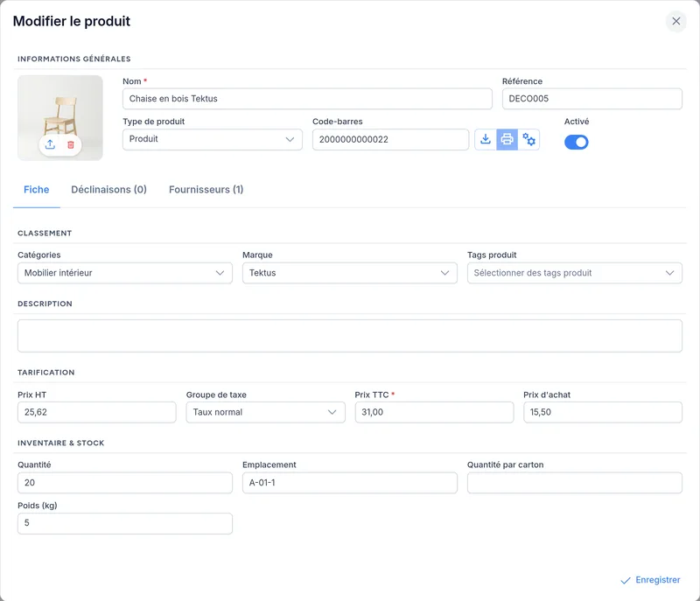Viewport: 700px width, 601px height.
Task: Edit the Emplacement field
Action: 349,483
